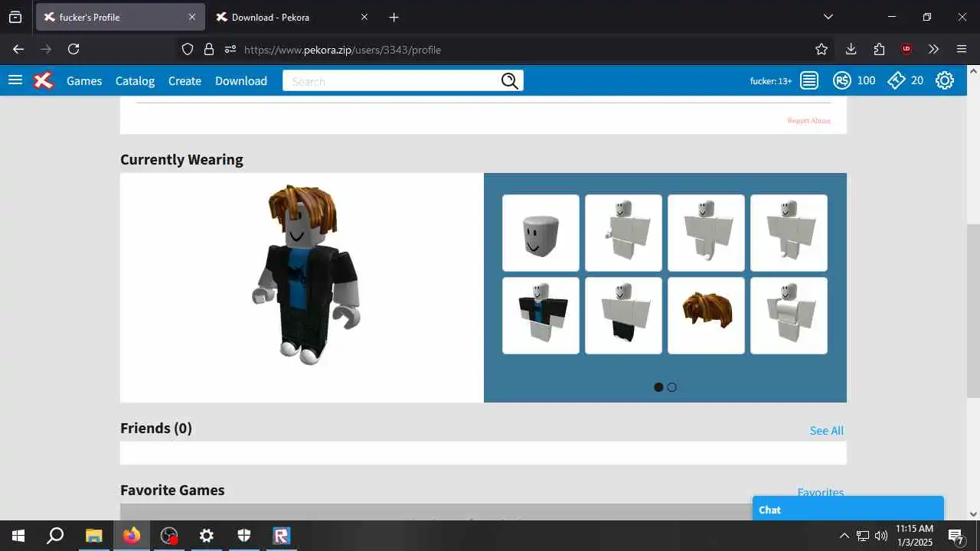Show hidden system tray icons
The height and width of the screenshot is (551, 980).
pos(844,536)
